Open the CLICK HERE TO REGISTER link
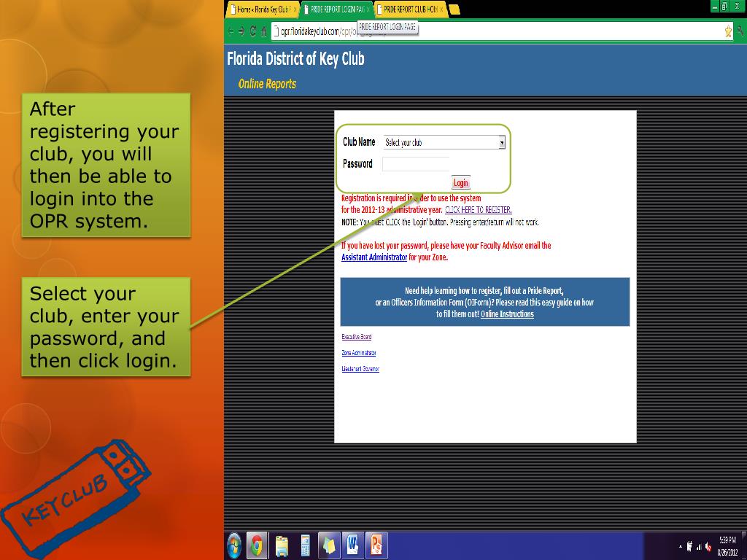 tap(479, 209)
